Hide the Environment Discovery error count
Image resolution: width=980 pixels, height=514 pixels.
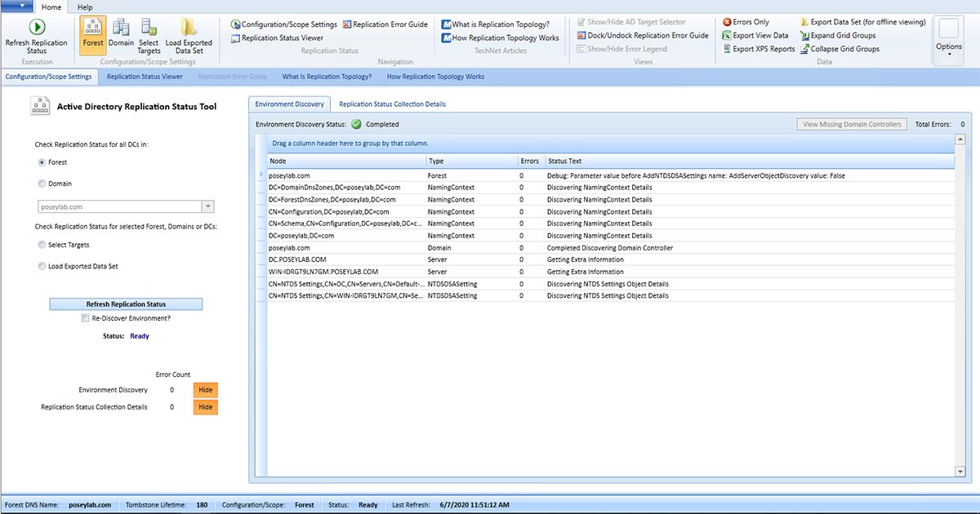pos(204,390)
